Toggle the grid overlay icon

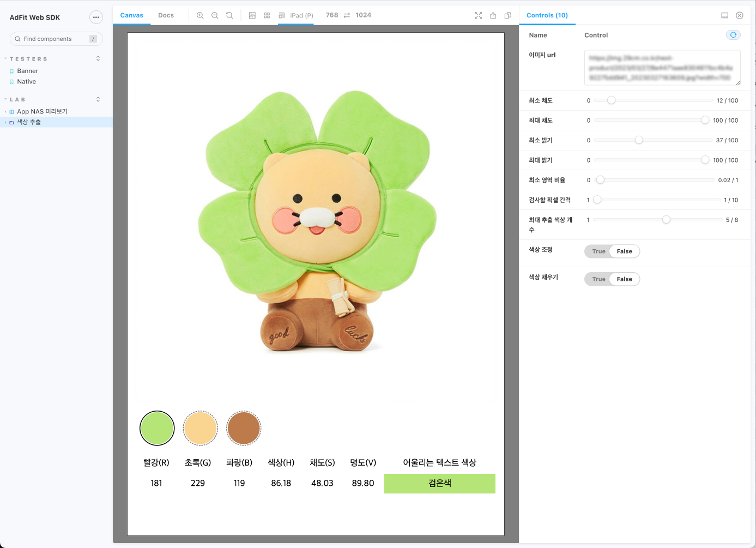click(267, 15)
